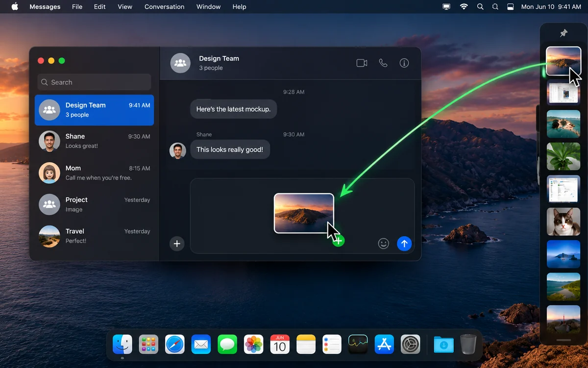588x368 pixels.
Task: Open conversation info details
Action: [404, 63]
